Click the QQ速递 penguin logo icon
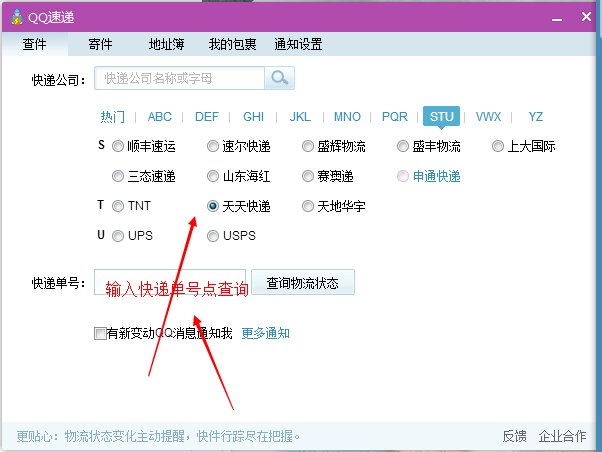Image resolution: width=602 pixels, height=452 pixels. [17, 17]
